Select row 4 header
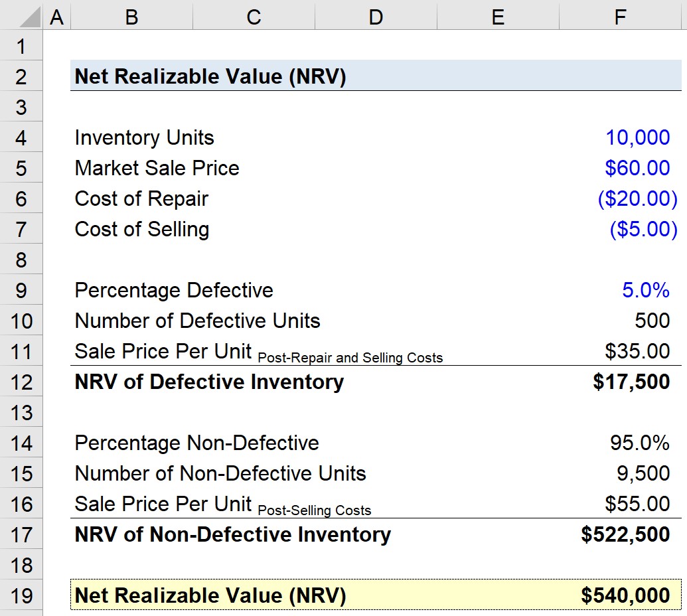This screenshot has width=687, height=616. 21,137
